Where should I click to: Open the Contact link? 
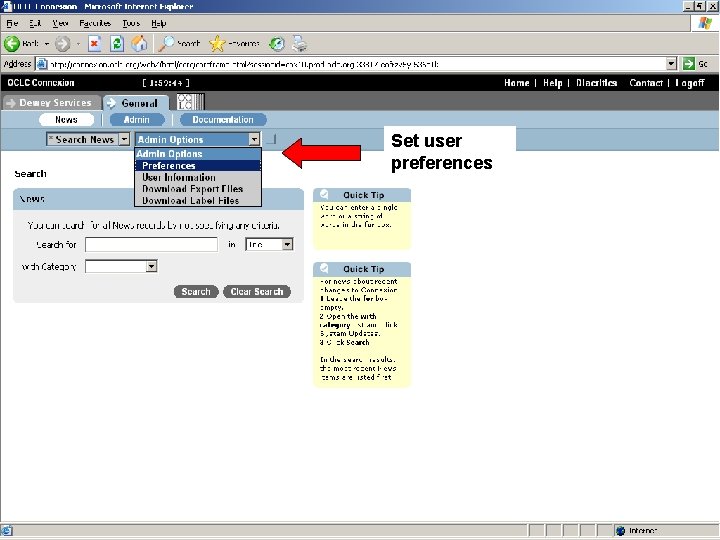coord(646,83)
